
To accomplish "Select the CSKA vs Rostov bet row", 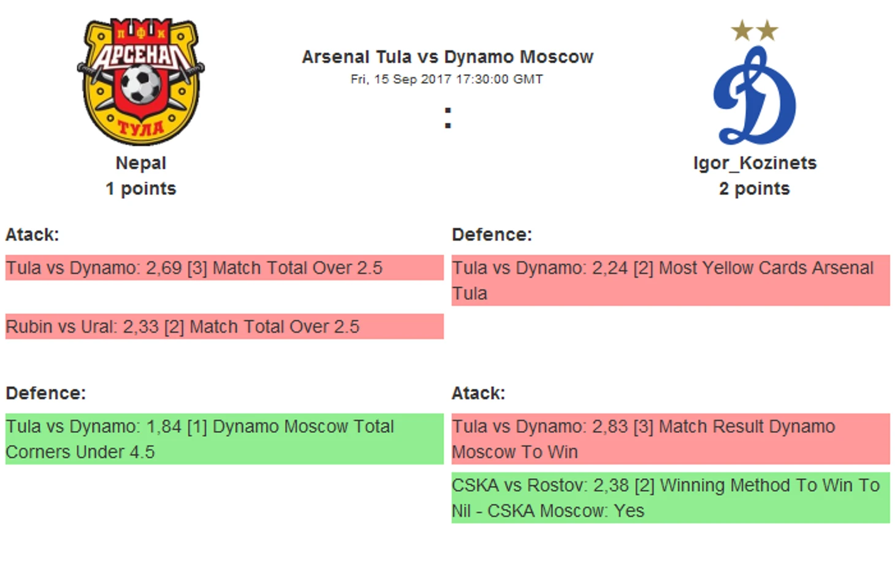I will coord(671,498).
